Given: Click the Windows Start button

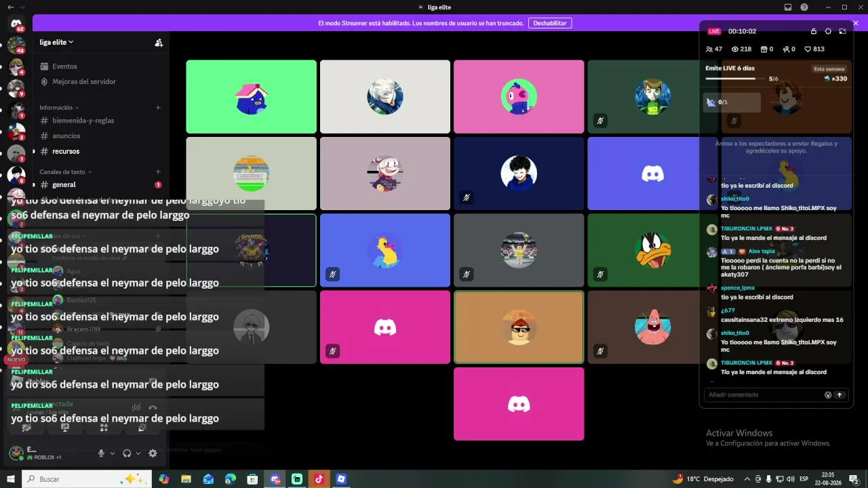Looking at the screenshot, I should 11,479.
